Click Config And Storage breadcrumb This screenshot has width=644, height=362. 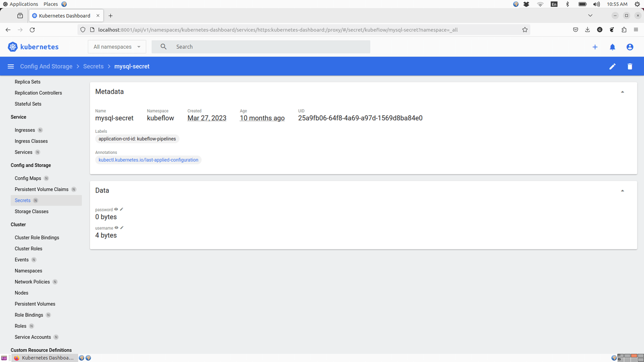point(46,67)
